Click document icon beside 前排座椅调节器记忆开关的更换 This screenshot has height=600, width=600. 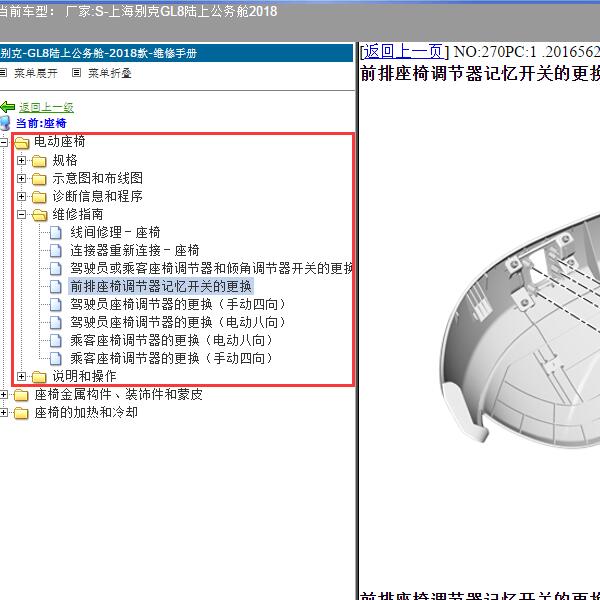tap(56, 286)
